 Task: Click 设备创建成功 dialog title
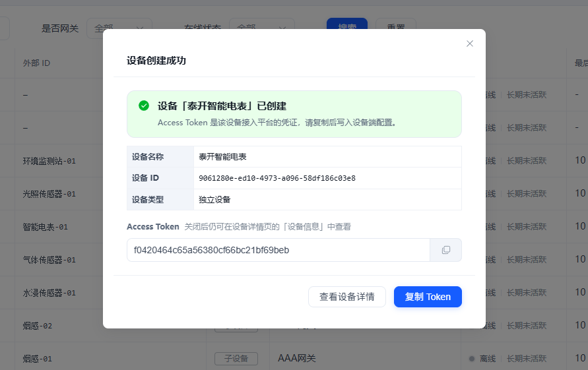(x=156, y=61)
